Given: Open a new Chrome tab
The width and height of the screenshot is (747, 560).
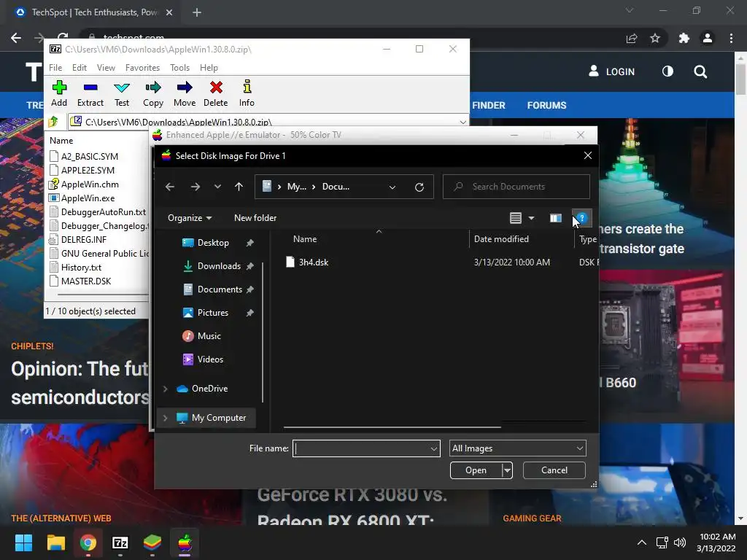Looking at the screenshot, I should 197,12.
